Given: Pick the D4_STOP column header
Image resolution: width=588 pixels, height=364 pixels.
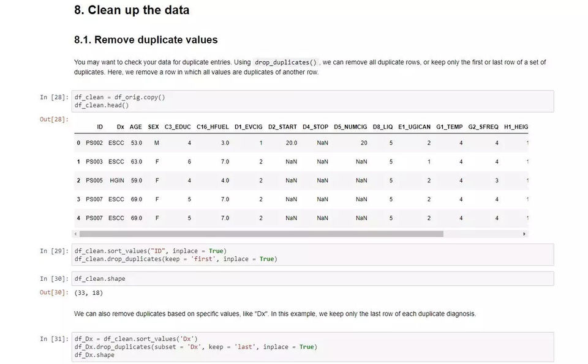Looking at the screenshot, I should click(x=315, y=127).
